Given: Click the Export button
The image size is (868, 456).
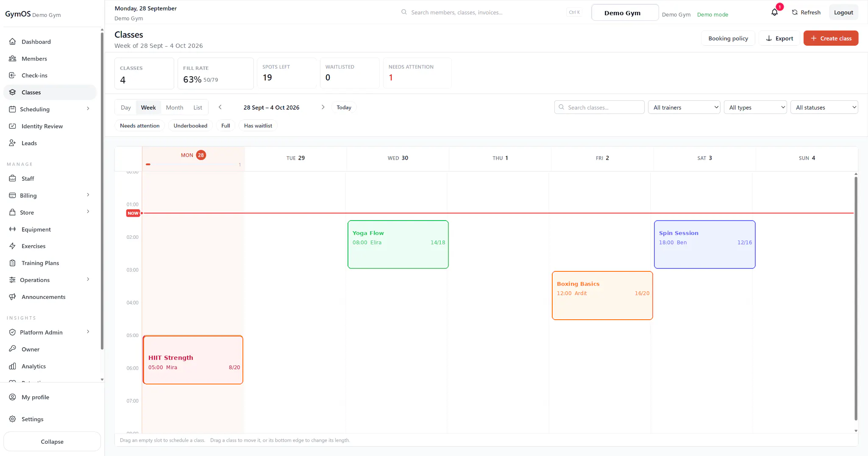Looking at the screenshot, I should (779, 38).
